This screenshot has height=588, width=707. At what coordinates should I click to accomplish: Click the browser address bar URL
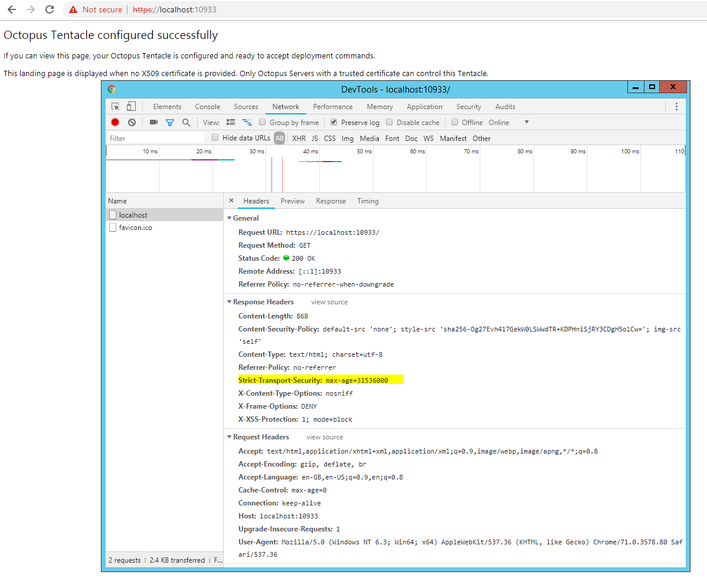(x=175, y=9)
